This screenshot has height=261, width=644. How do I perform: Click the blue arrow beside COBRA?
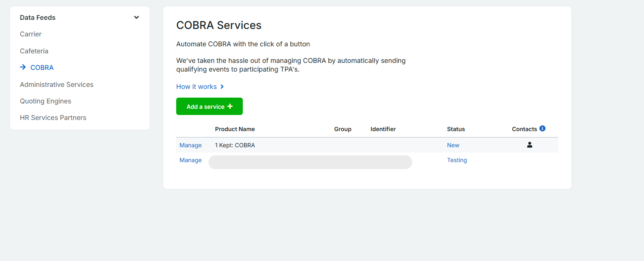[x=23, y=67]
